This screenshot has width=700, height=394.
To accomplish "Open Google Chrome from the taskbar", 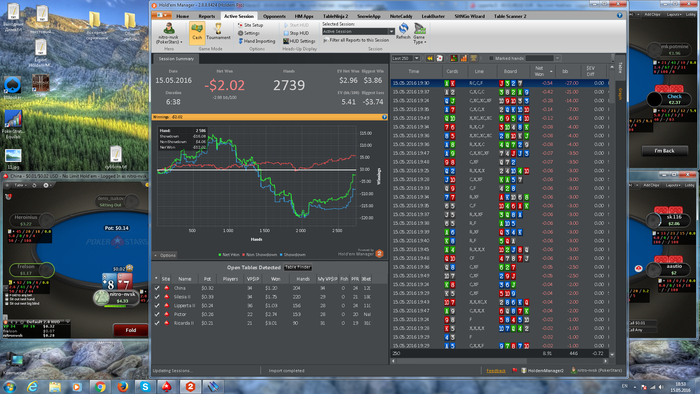I will (100, 386).
